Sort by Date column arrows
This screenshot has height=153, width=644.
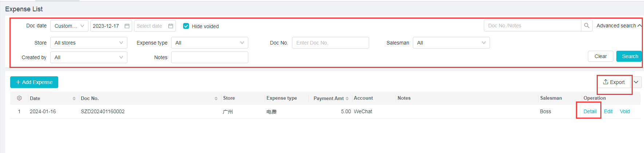pyautogui.click(x=74, y=99)
